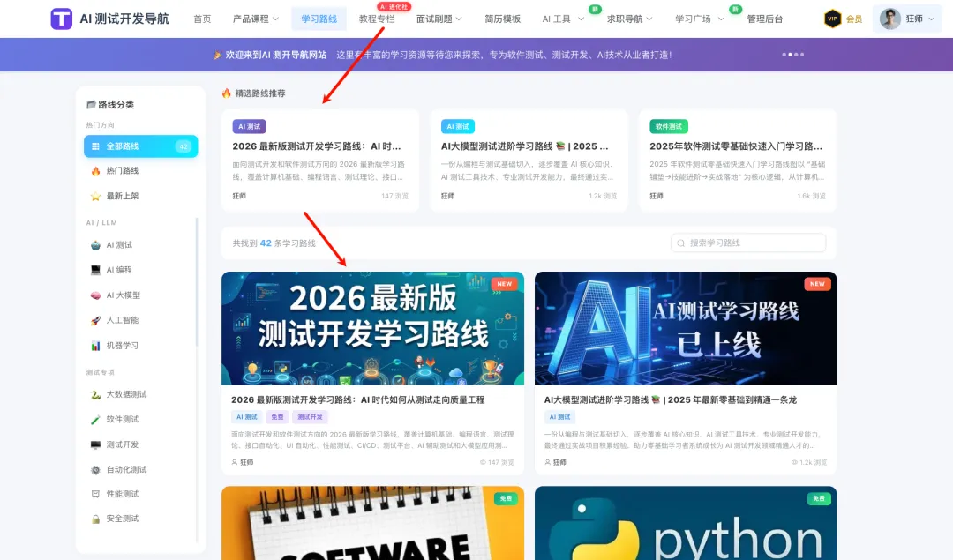The width and height of the screenshot is (953, 560).
Task: Click the lock icon next to 安全测试
Action: pyautogui.click(x=95, y=519)
